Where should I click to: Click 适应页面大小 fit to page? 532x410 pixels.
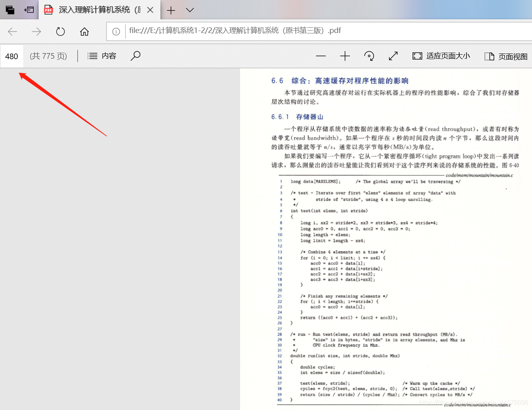441,56
